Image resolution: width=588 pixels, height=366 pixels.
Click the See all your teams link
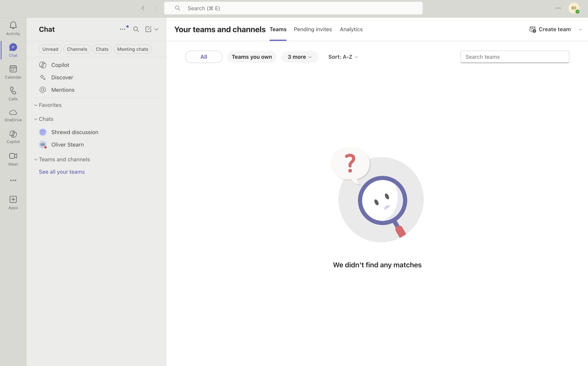62,172
